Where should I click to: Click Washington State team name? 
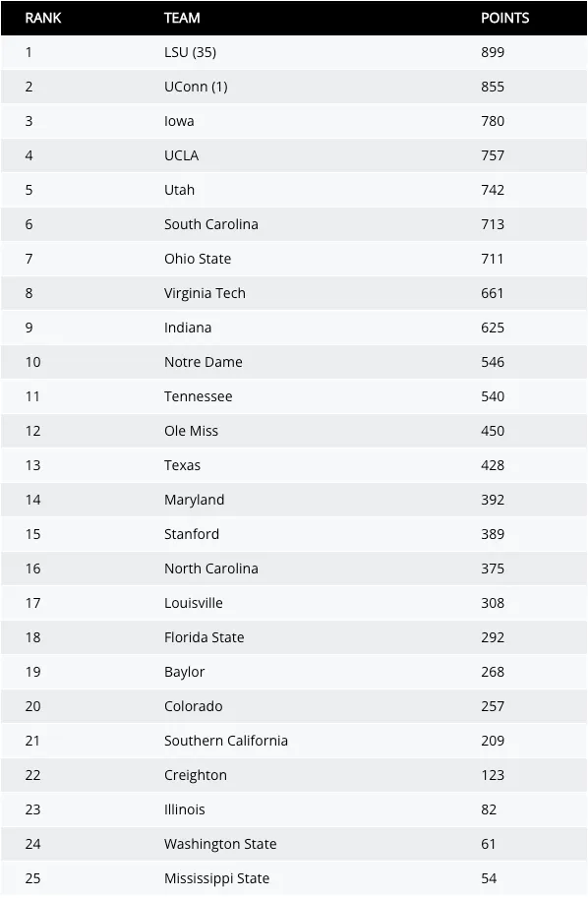pyautogui.click(x=220, y=844)
